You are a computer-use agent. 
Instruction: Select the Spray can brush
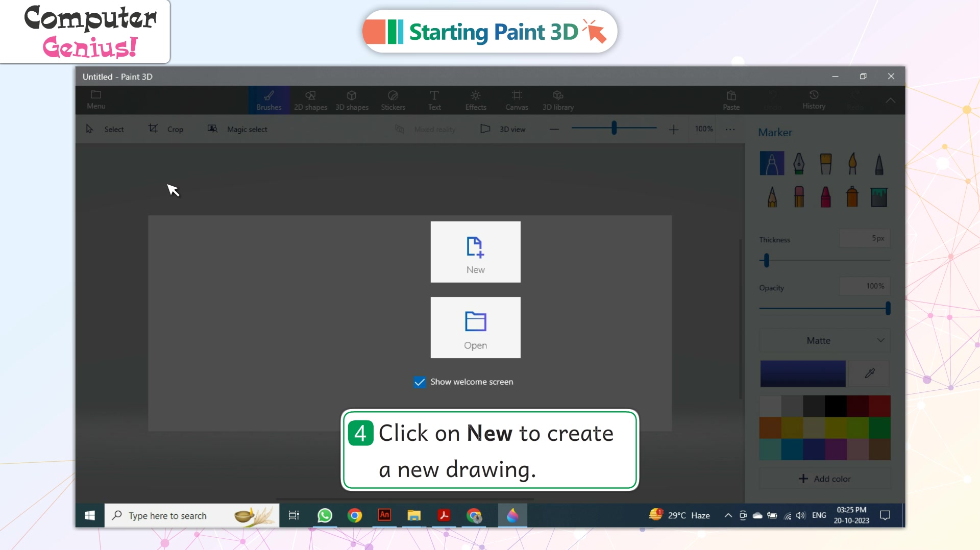click(852, 196)
